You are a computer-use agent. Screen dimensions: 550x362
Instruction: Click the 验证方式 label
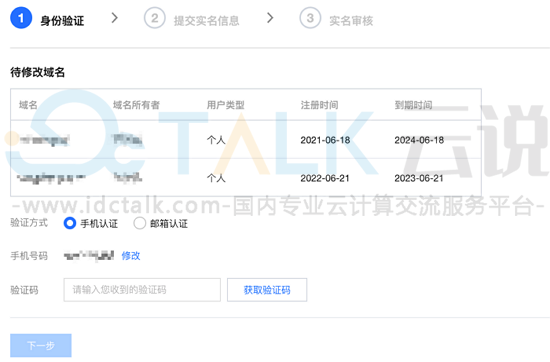pos(29,223)
